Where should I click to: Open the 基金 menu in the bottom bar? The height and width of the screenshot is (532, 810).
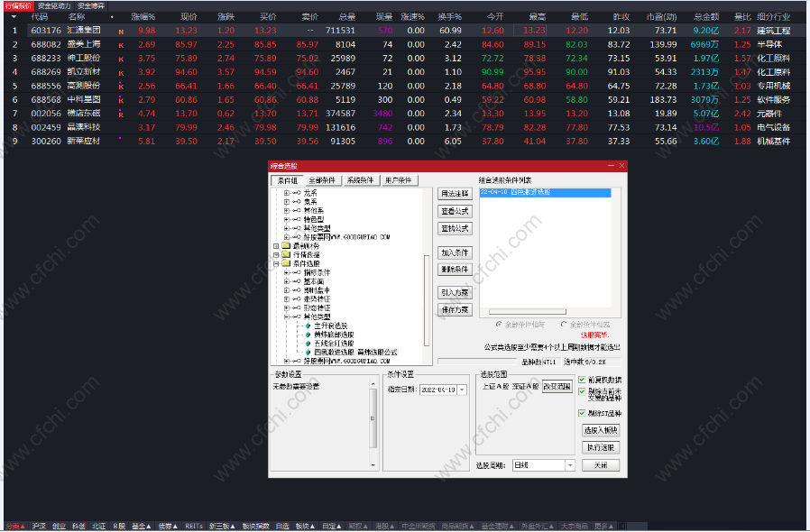(x=141, y=527)
